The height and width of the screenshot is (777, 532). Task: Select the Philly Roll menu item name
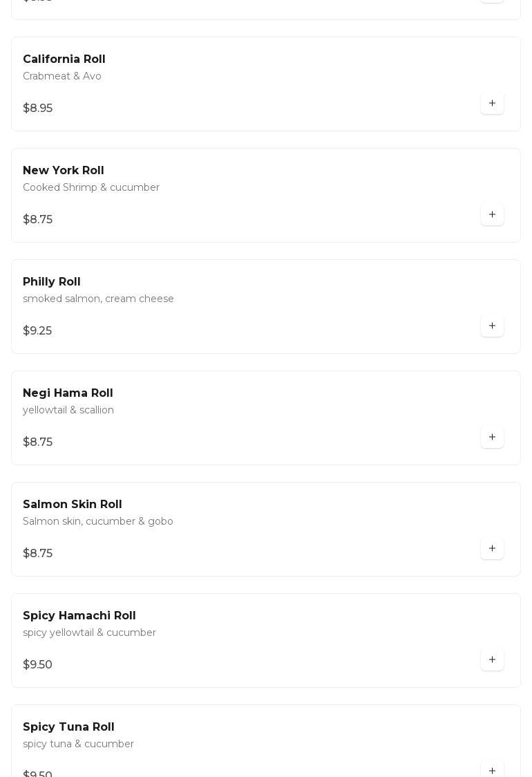coord(52,282)
